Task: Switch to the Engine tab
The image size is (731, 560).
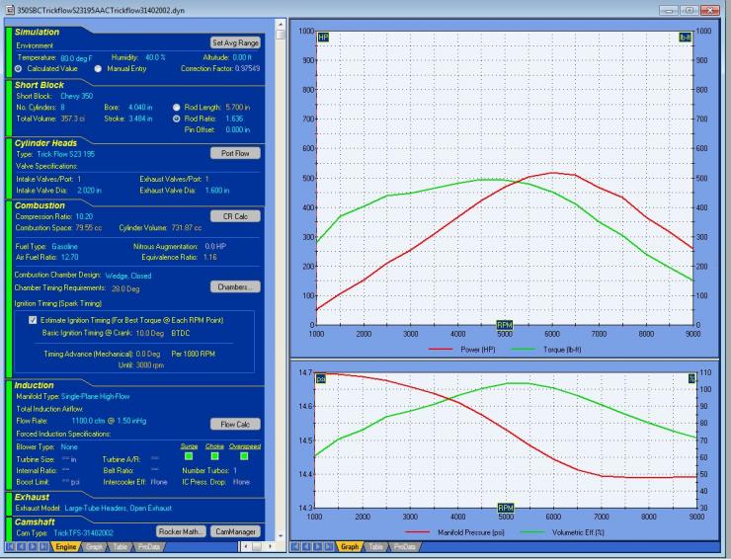Action: coord(66,547)
